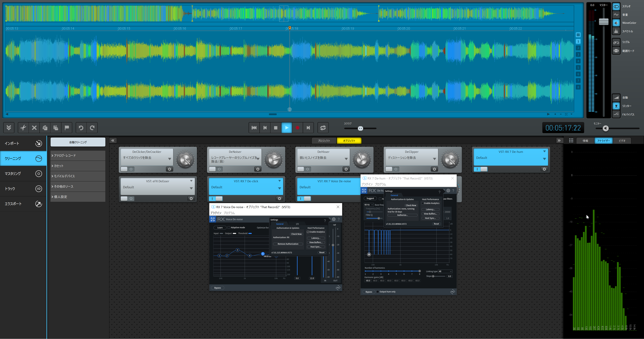The image size is (644, 339).
Task: Open DeClipper preset dropdown
Action: pos(434,159)
